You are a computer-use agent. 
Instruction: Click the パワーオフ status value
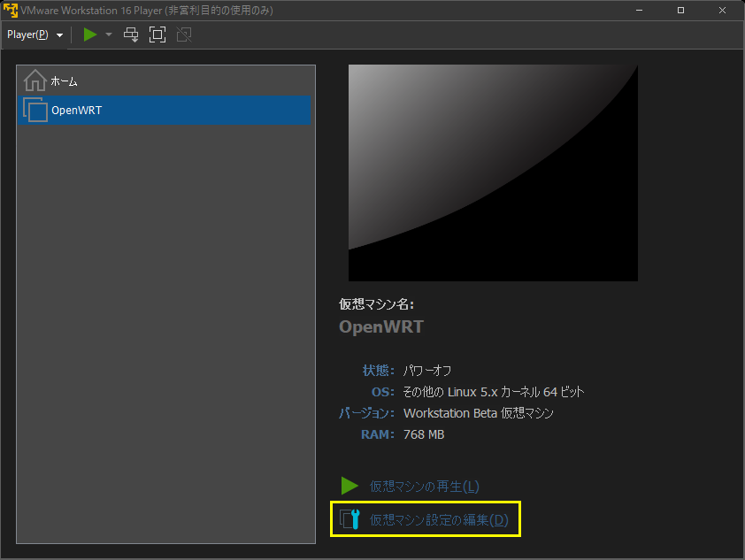pos(426,371)
